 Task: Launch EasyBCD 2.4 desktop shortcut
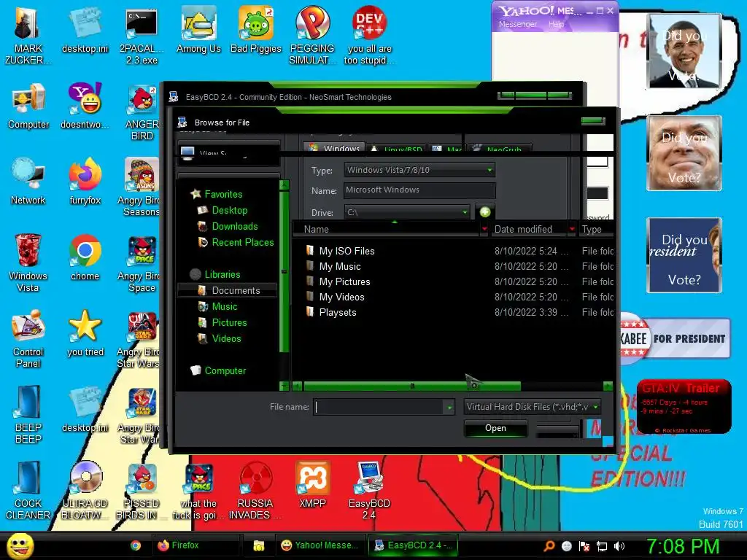coord(369,490)
